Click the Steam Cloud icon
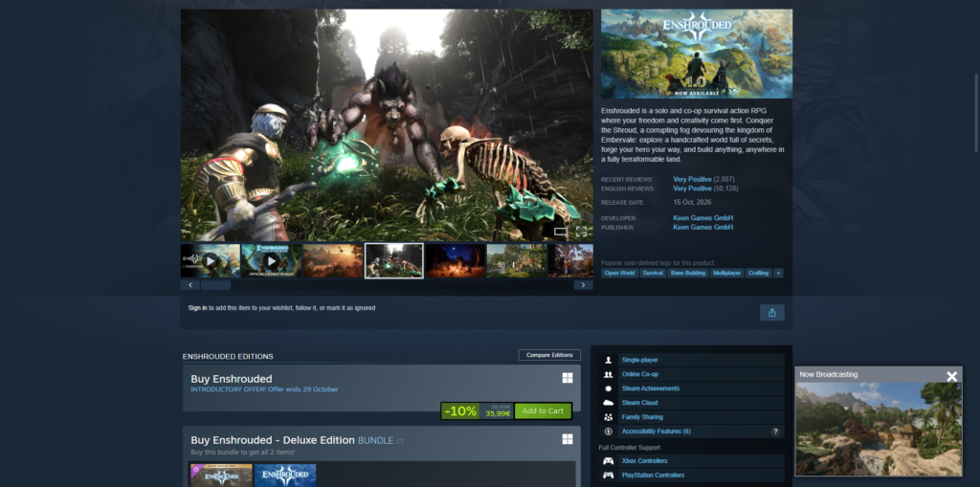Image resolution: width=980 pixels, height=487 pixels. (608, 403)
